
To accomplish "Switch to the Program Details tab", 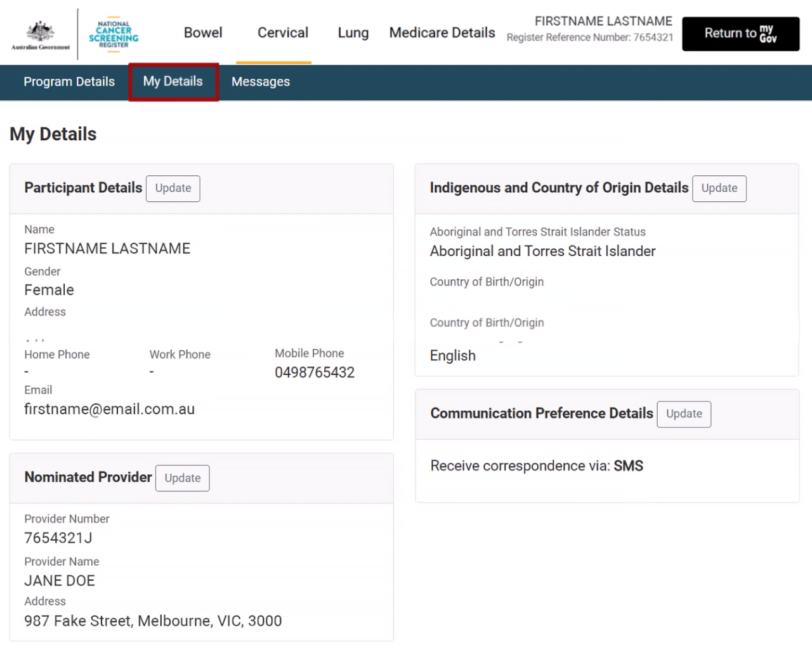I will point(69,82).
